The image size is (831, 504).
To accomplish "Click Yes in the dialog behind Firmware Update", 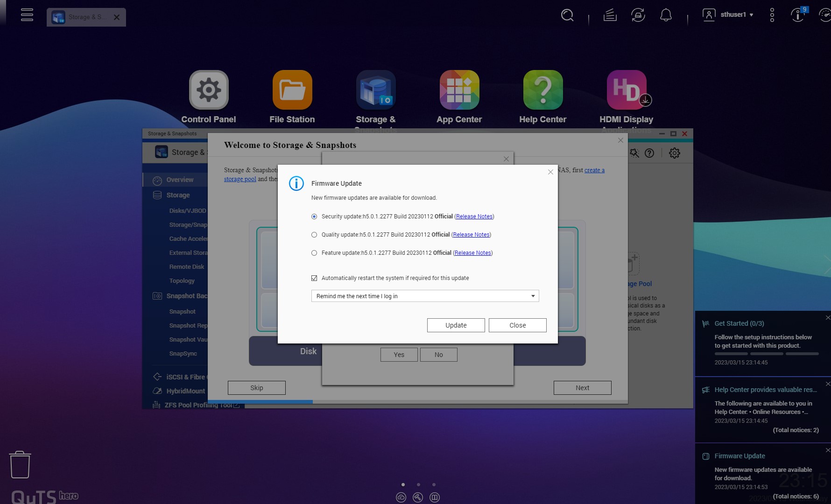I will pyautogui.click(x=399, y=355).
